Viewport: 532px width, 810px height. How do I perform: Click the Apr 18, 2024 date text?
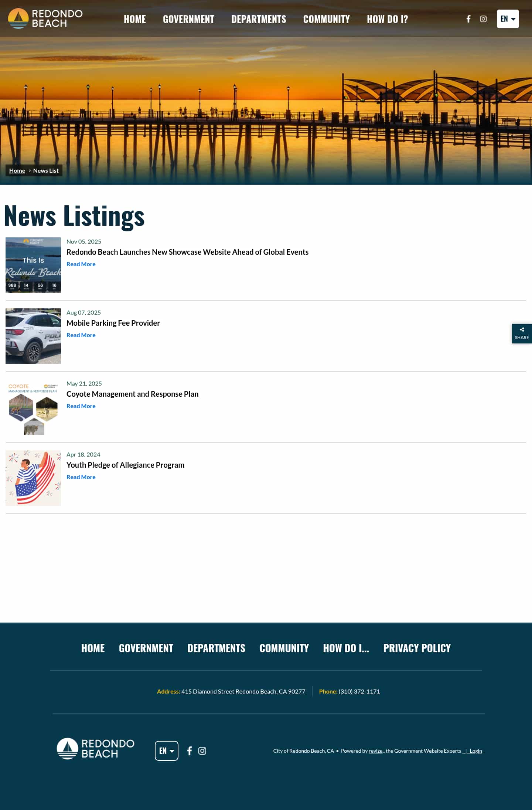pos(83,454)
